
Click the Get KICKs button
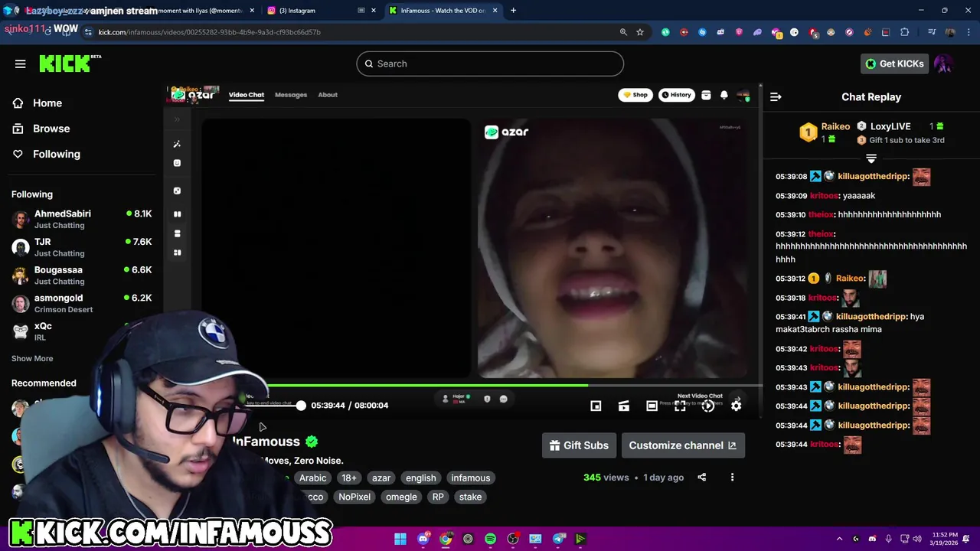tap(894, 64)
